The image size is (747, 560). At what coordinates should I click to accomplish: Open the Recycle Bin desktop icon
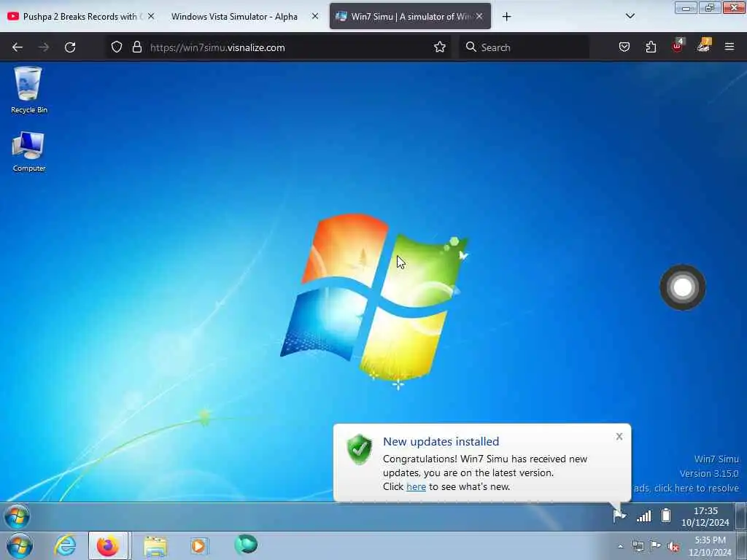click(x=28, y=90)
